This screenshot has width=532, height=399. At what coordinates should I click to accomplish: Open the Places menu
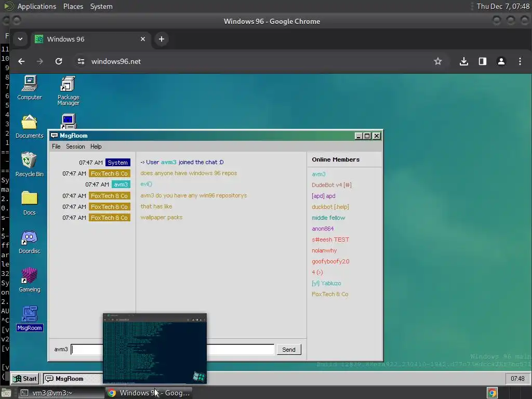tap(73, 6)
